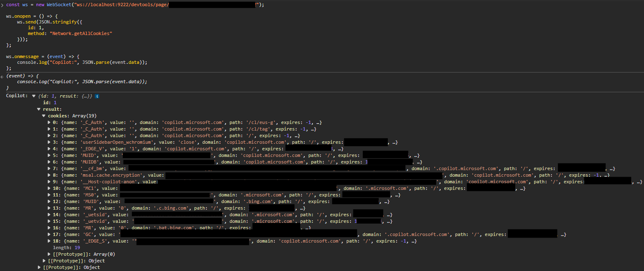Click the 'Copilot:' log label before the object
This screenshot has height=271, width=644.
pyautogui.click(x=17, y=96)
